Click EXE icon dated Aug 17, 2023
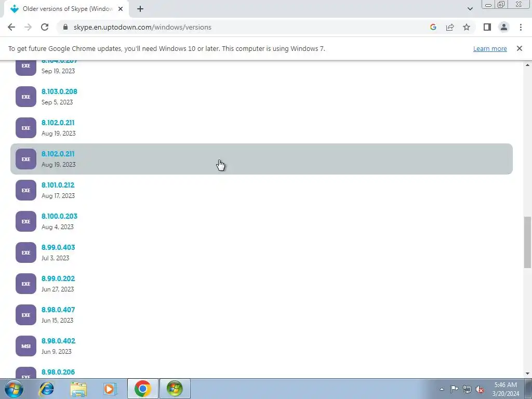The height and width of the screenshot is (399, 532). (x=26, y=190)
